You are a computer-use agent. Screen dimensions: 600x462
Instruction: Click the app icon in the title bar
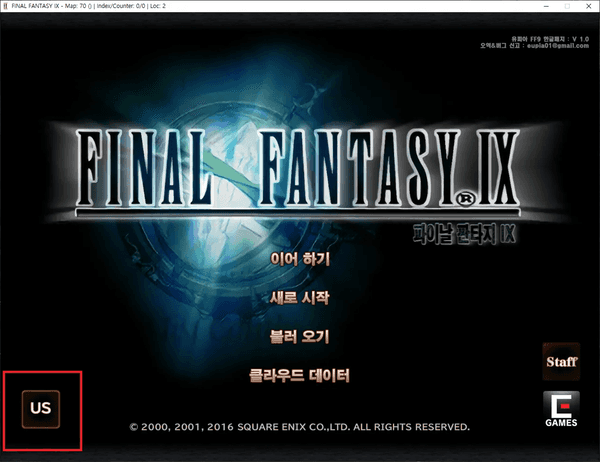[x=7, y=7]
